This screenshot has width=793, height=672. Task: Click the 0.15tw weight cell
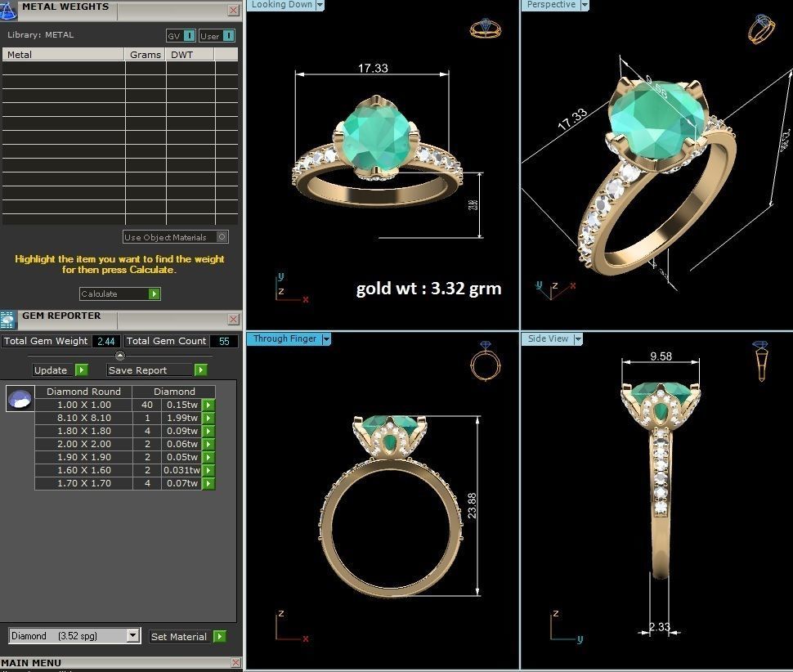[x=181, y=405]
